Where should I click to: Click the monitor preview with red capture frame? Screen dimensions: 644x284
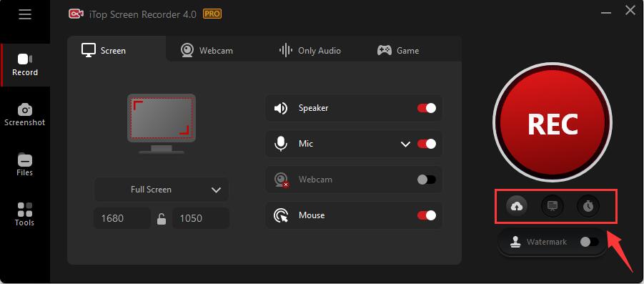coord(162,124)
